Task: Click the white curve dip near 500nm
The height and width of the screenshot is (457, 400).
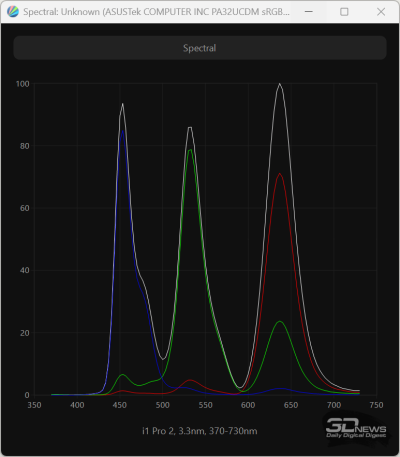Action: pos(163,359)
